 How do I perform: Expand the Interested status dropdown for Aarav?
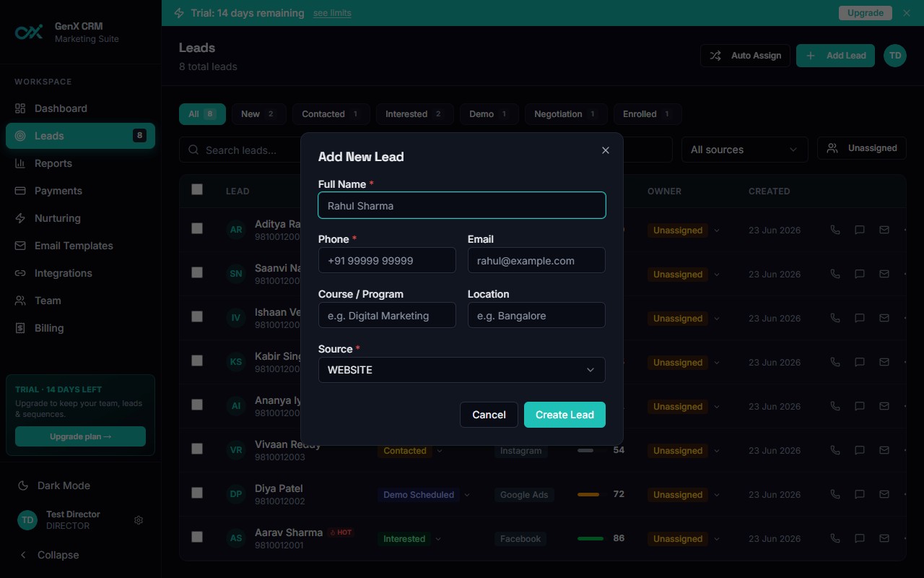pos(438,539)
